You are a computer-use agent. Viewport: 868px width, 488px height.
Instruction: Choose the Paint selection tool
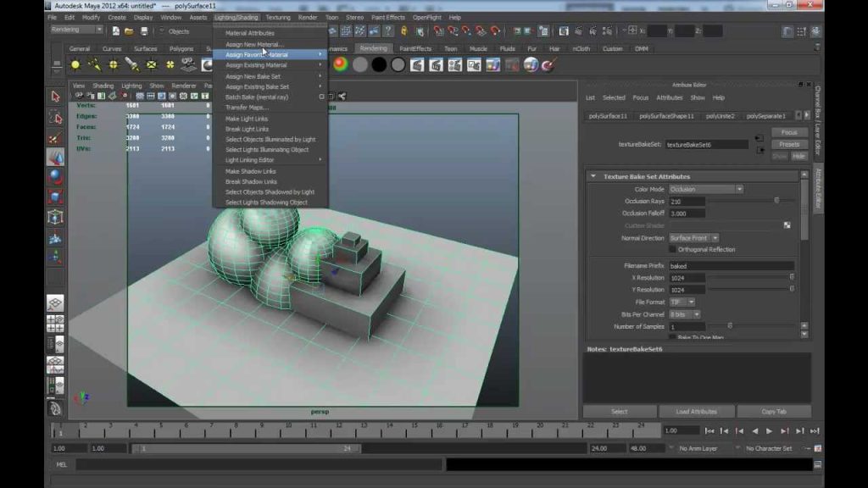[x=55, y=138]
